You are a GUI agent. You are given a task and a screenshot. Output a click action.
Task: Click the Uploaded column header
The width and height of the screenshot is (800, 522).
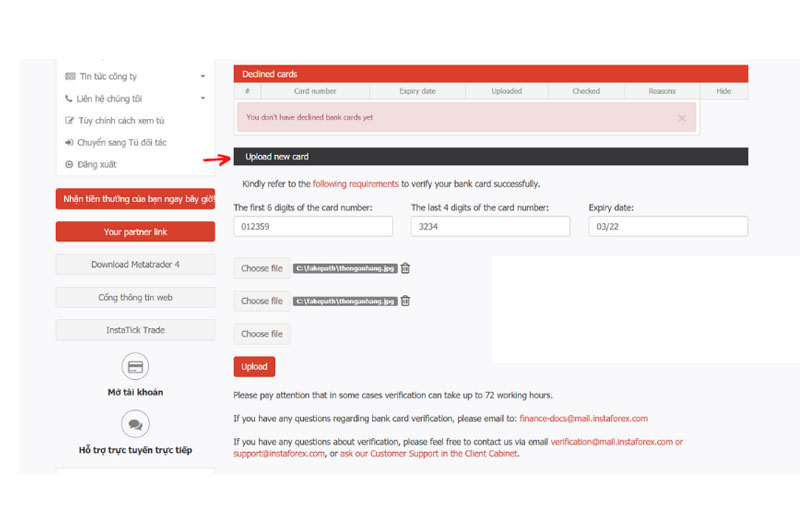507,91
